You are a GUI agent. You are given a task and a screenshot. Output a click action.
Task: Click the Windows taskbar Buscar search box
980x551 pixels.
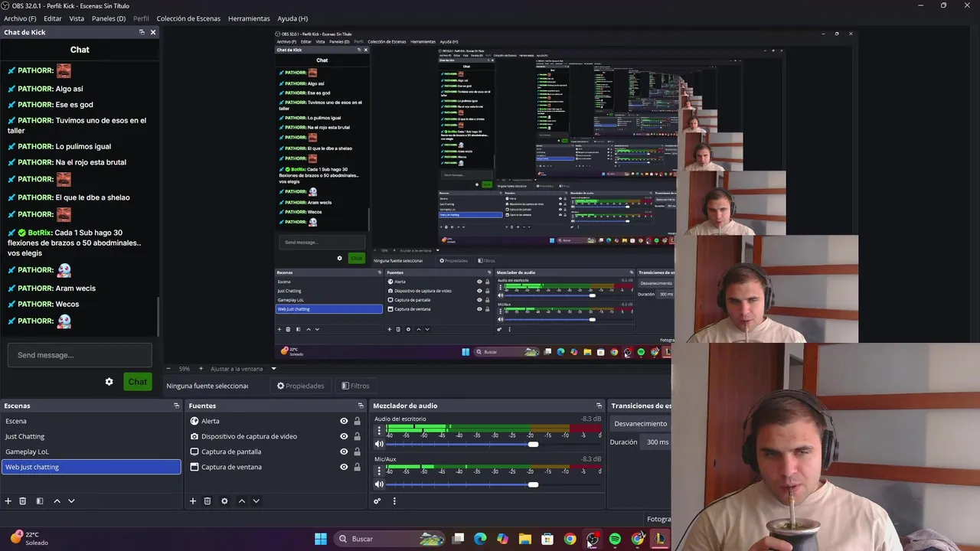point(390,539)
